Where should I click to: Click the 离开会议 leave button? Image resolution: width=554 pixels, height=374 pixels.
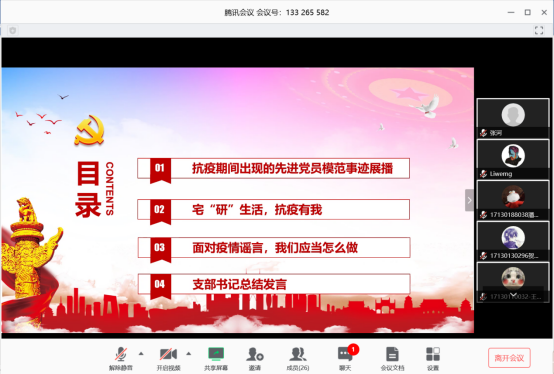click(509, 358)
